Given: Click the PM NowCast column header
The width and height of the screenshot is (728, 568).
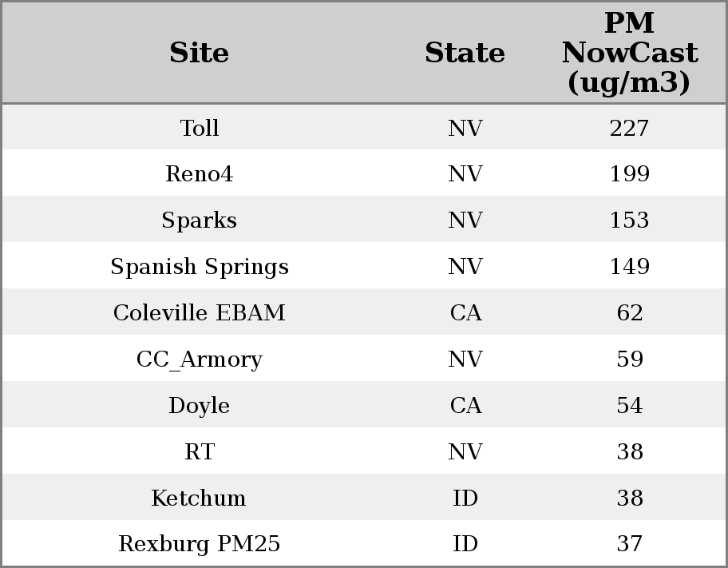Looking at the screenshot, I should pyautogui.click(x=629, y=53).
